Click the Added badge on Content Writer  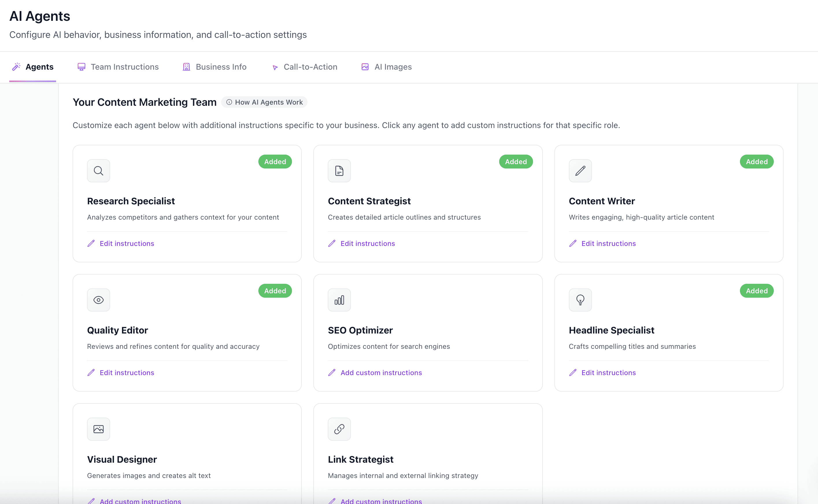tap(757, 162)
